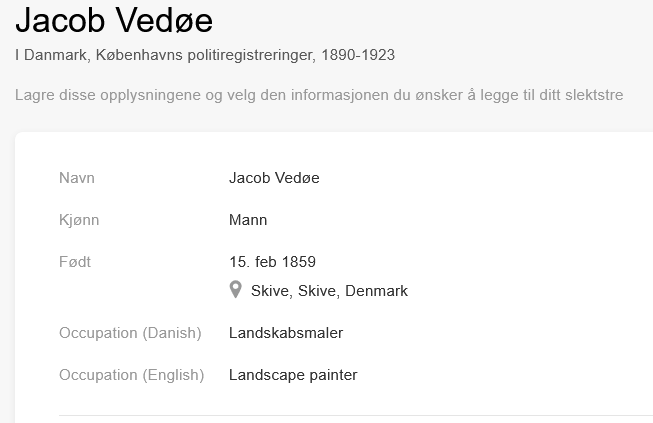Click the Occupation (English) label

coord(131,375)
